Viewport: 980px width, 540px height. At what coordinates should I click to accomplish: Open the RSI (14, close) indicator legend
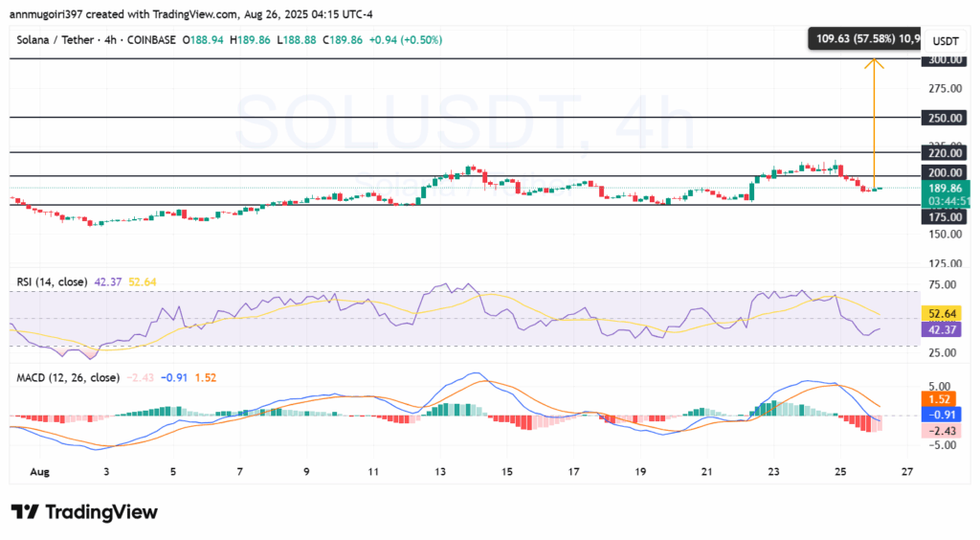pyautogui.click(x=52, y=281)
